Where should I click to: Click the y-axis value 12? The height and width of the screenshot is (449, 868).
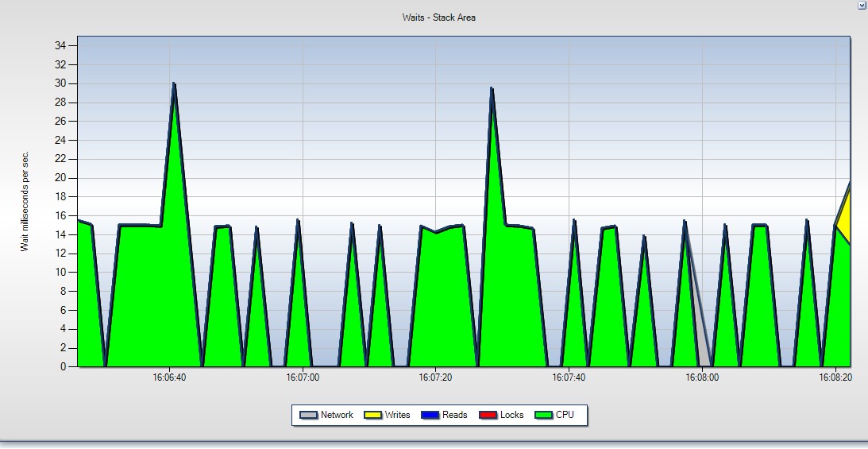tap(60, 253)
